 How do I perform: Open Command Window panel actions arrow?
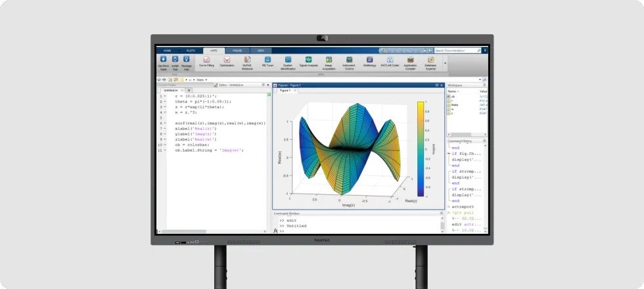click(442, 213)
